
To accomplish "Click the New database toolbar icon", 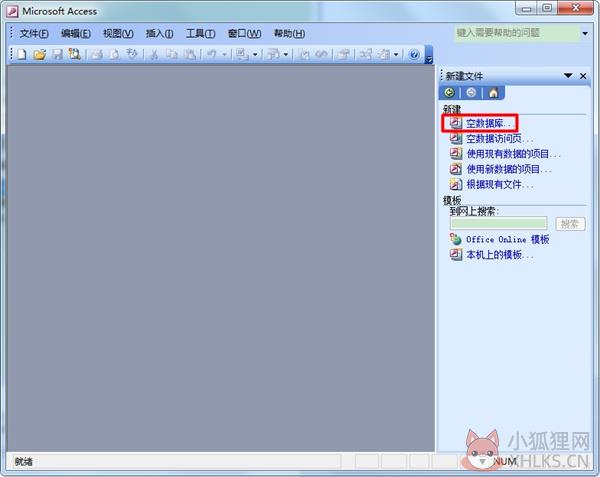I will coord(21,55).
